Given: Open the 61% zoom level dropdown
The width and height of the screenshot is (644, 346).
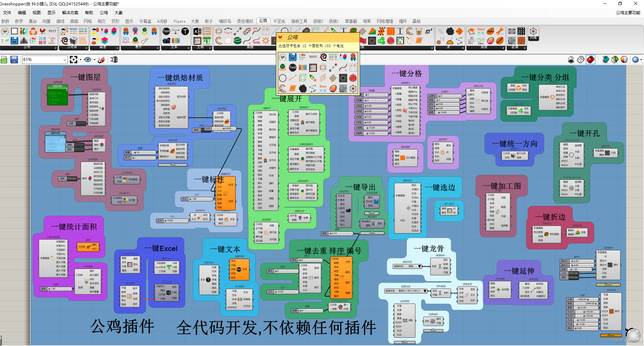Looking at the screenshot, I should click(65, 60).
